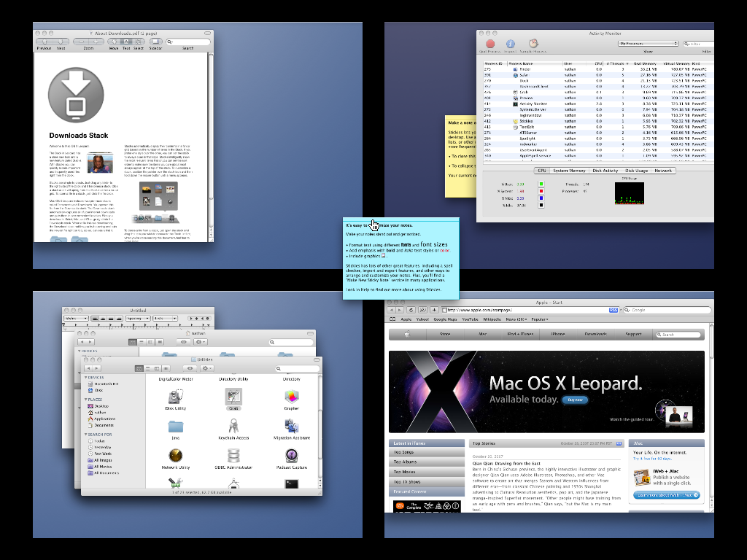Image resolution: width=747 pixels, height=560 pixels.
Task: Launch Grapher from the Utilities window
Action: [292, 397]
